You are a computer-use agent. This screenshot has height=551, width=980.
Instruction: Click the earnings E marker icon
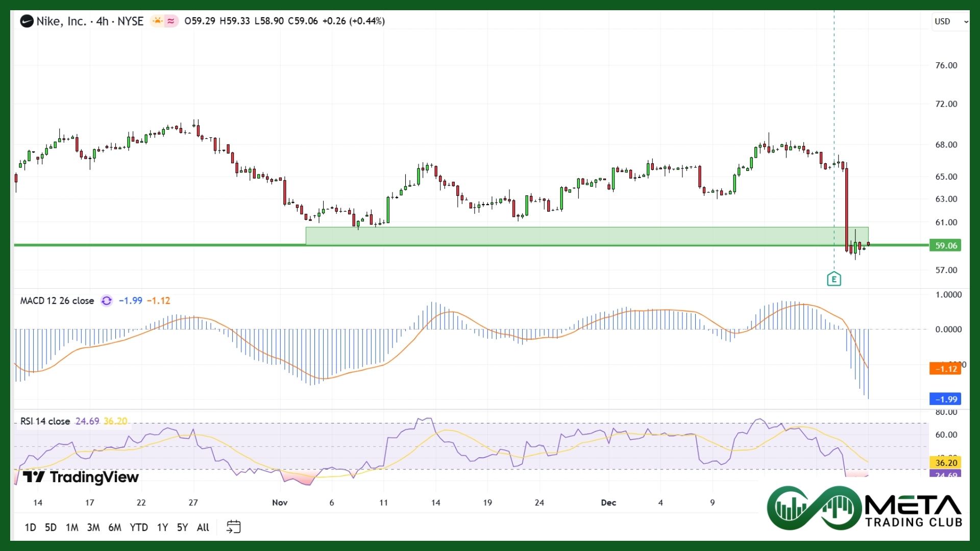point(834,279)
